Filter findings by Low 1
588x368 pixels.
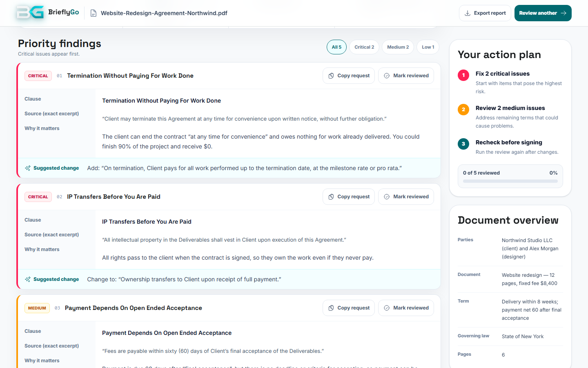pos(428,47)
